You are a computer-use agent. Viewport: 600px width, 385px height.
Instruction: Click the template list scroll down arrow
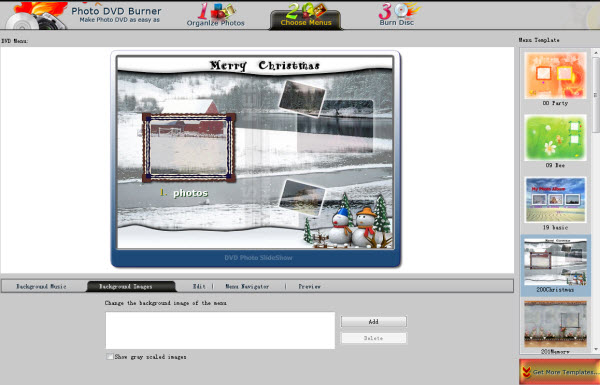click(x=596, y=349)
